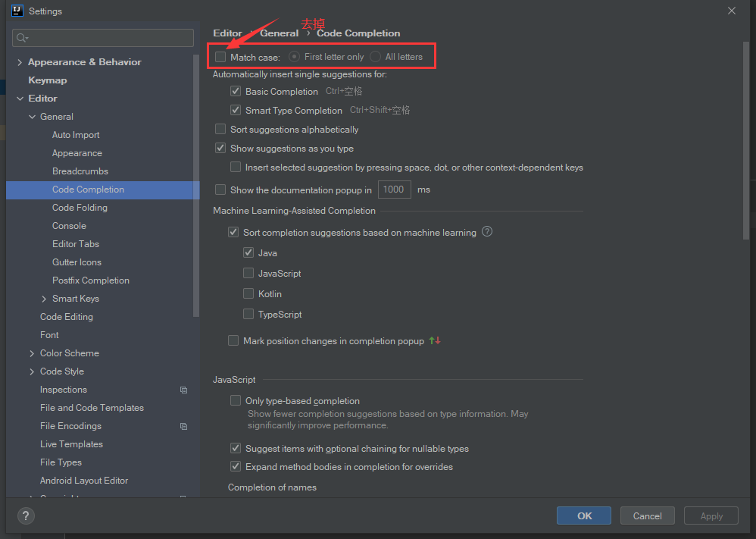This screenshot has height=539, width=756.
Task: Open File and Code Templates settings
Action: click(x=92, y=408)
